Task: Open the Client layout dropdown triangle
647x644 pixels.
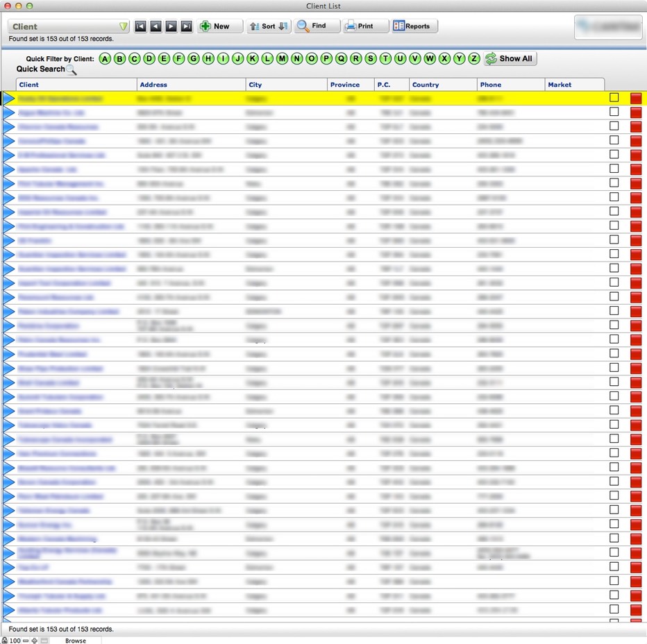Action: point(124,26)
